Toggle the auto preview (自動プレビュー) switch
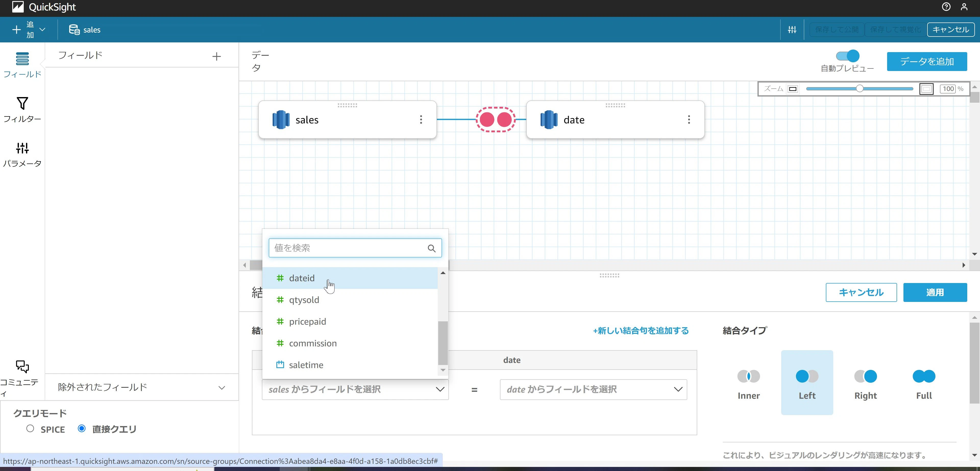 848,56
